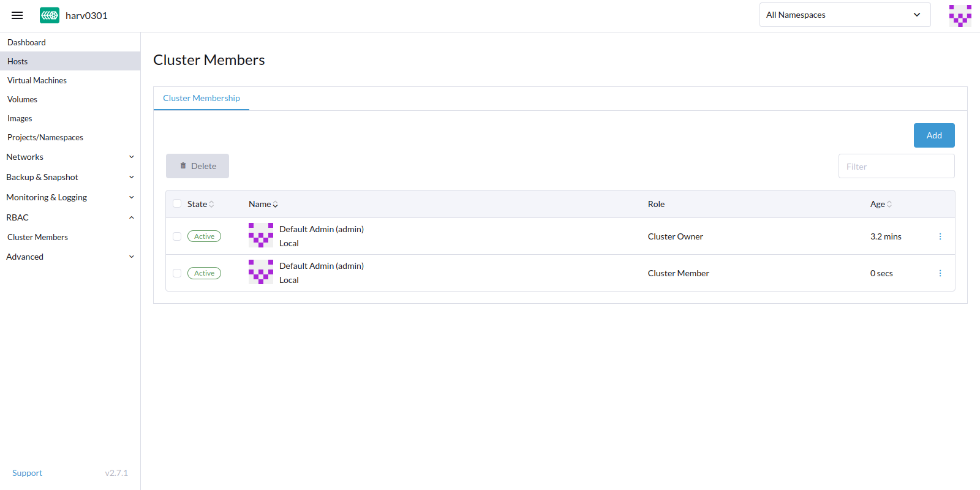Click the v2.7.1 version label
Image resolution: width=980 pixels, height=490 pixels.
116,473
